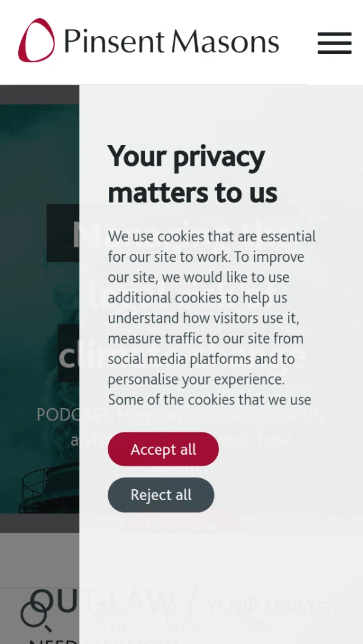
Task: Click the faint location pin icon
Action: (326, 615)
